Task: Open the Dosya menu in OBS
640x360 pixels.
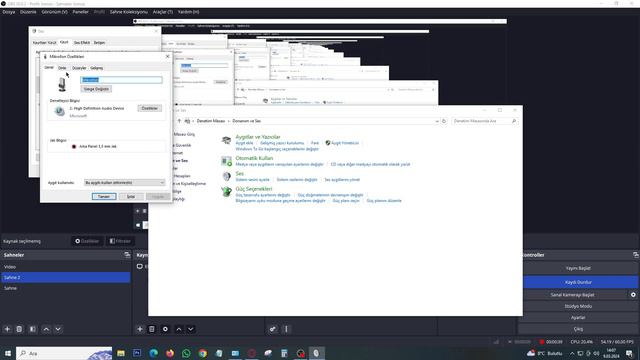Action: tap(9, 12)
